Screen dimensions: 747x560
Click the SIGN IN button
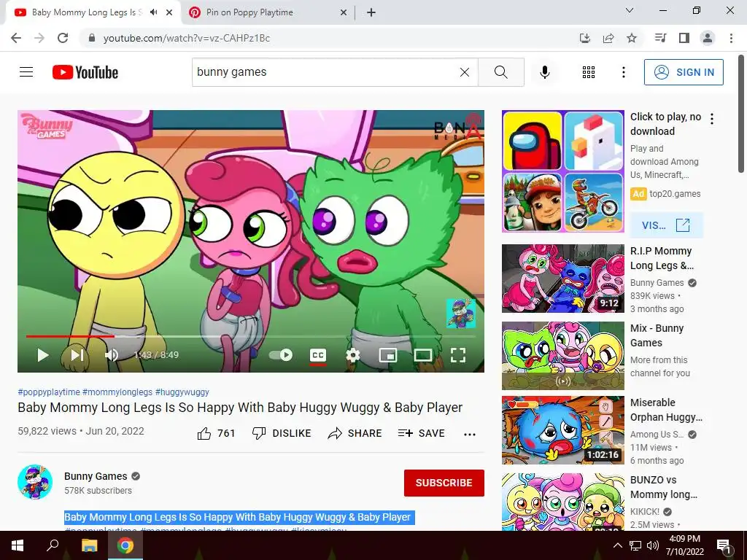coord(684,72)
